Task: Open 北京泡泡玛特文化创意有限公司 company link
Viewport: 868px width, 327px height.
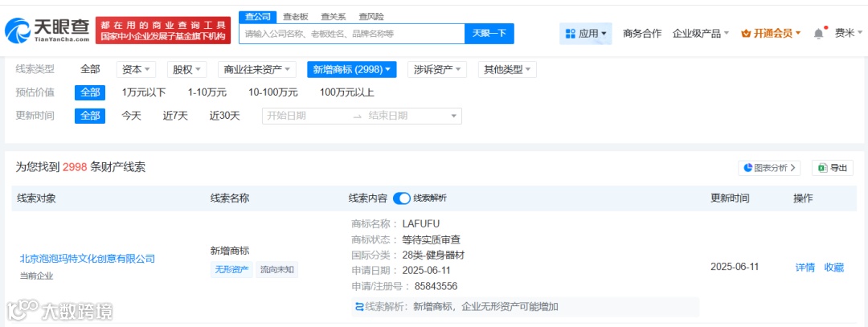Action: 88,259
